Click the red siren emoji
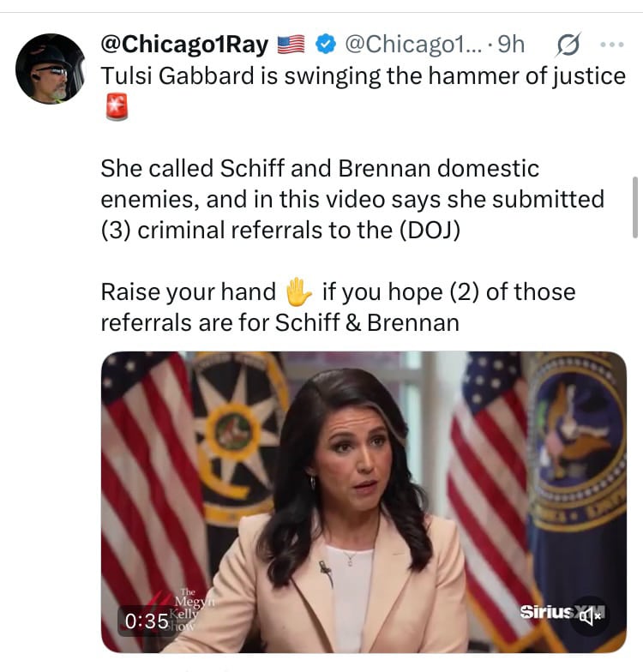 pyautogui.click(x=116, y=108)
